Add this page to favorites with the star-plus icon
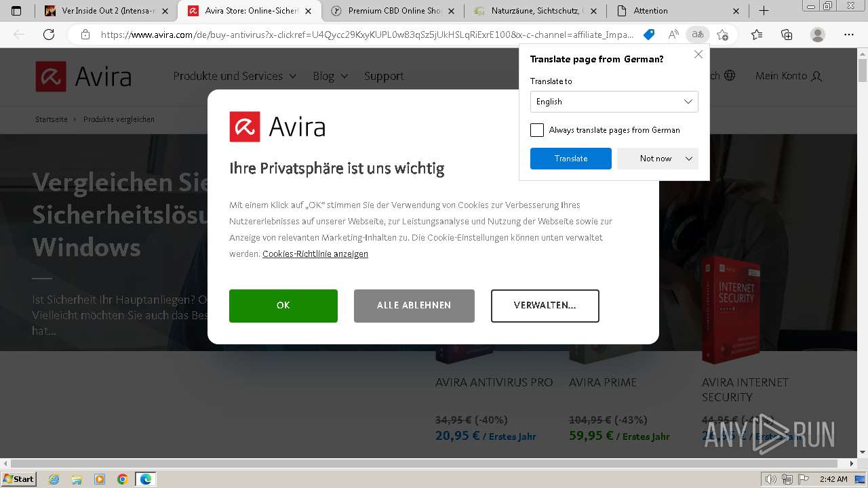 [x=723, y=35]
